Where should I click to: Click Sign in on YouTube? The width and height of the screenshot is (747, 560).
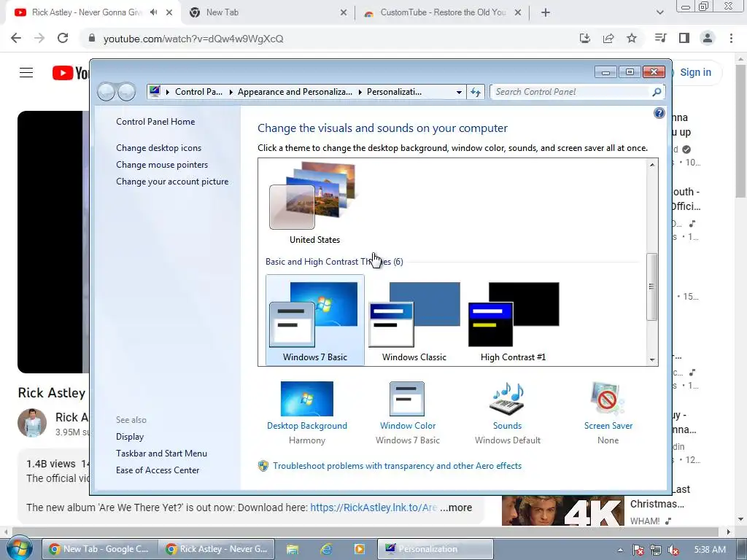click(695, 72)
